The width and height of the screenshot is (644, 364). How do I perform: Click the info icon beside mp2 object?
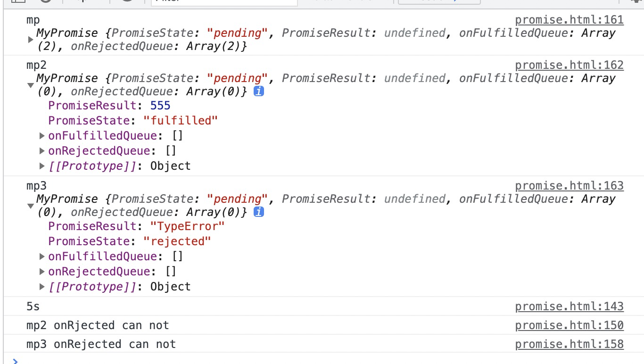click(258, 91)
